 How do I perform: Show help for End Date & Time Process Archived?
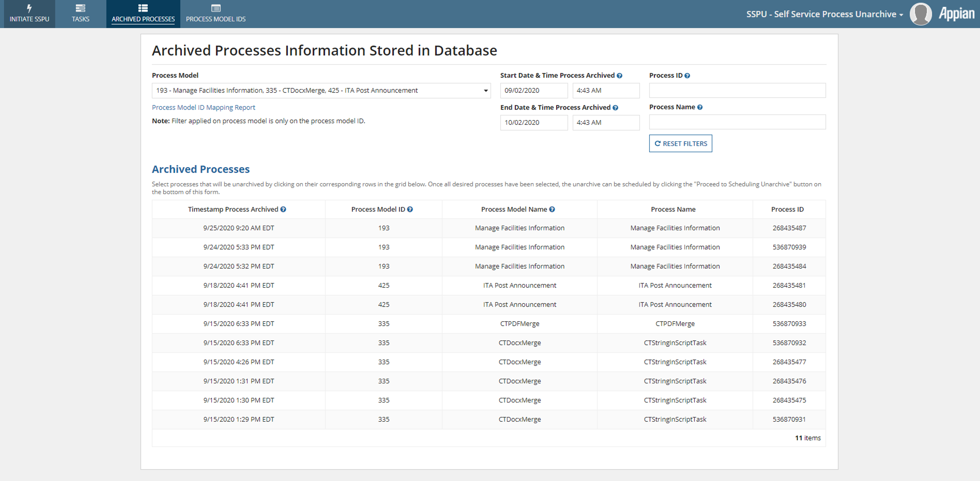(615, 108)
